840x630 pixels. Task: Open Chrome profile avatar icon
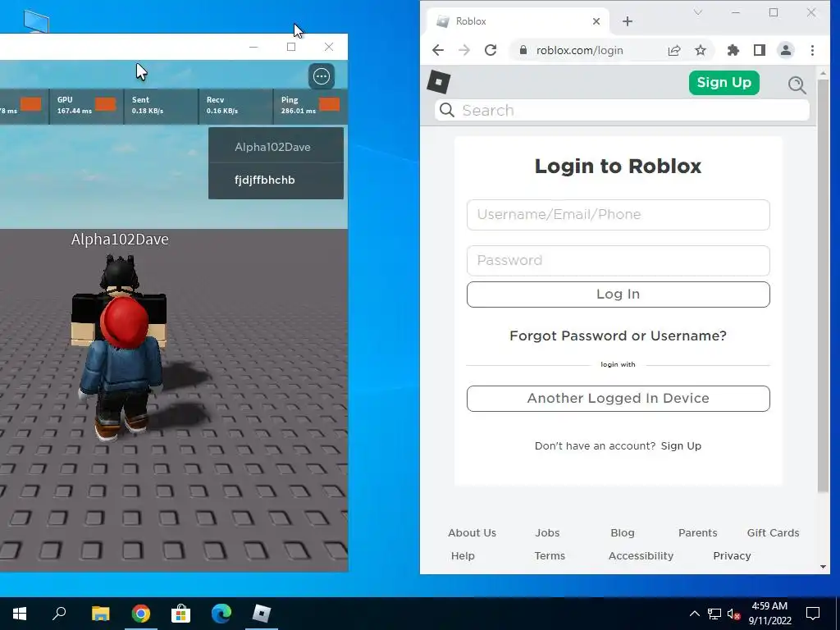tap(785, 50)
